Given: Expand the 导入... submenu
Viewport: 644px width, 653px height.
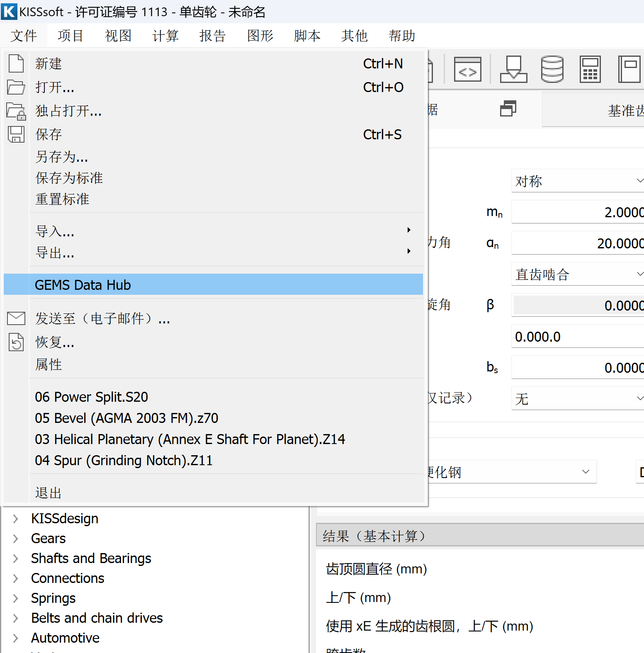Looking at the screenshot, I should tap(213, 231).
